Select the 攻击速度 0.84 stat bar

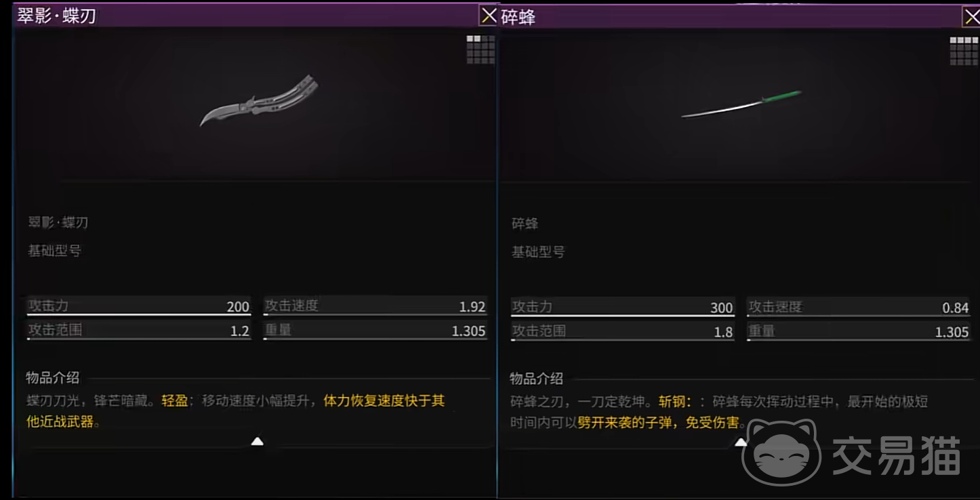(x=859, y=308)
